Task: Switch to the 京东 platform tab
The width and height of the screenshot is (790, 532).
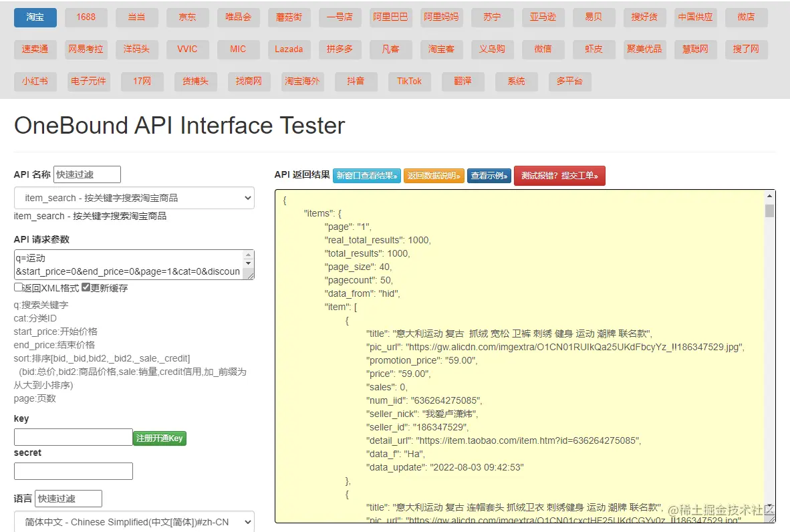Action: coord(187,17)
